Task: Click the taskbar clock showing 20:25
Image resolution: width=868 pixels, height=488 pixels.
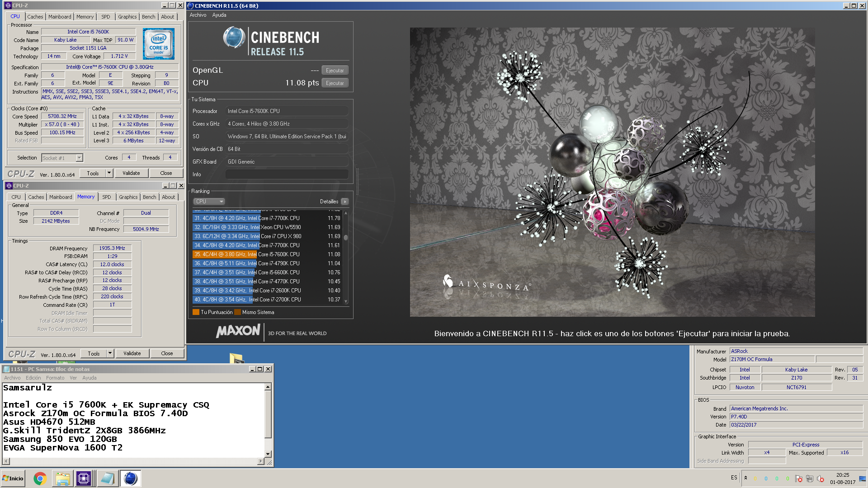Action: pyautogui.click(x=842, y=479)
